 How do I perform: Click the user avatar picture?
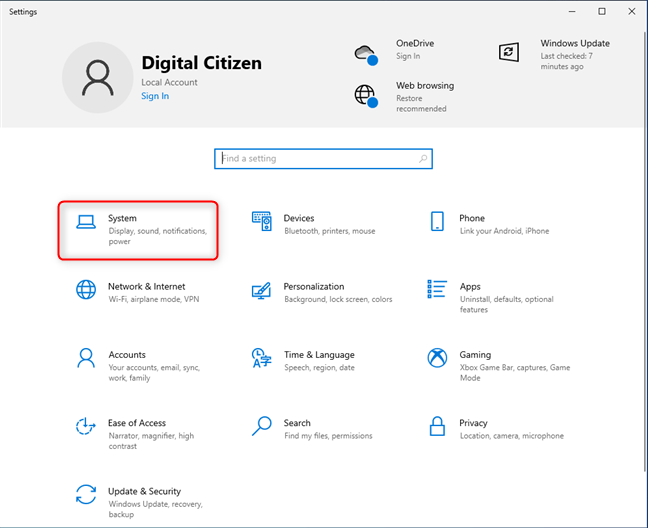tap(98, 77)
